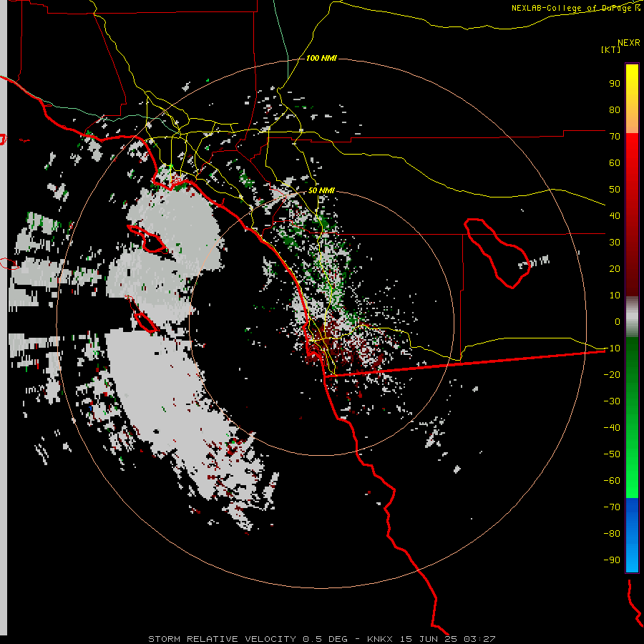Click the "[KT]" units label above the color bar
The image size is (644, 644).
click(x=611, y=49)
